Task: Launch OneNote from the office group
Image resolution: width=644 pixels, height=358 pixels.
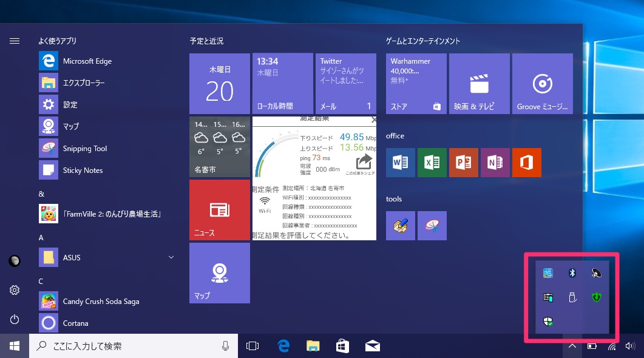Action: 495,163
